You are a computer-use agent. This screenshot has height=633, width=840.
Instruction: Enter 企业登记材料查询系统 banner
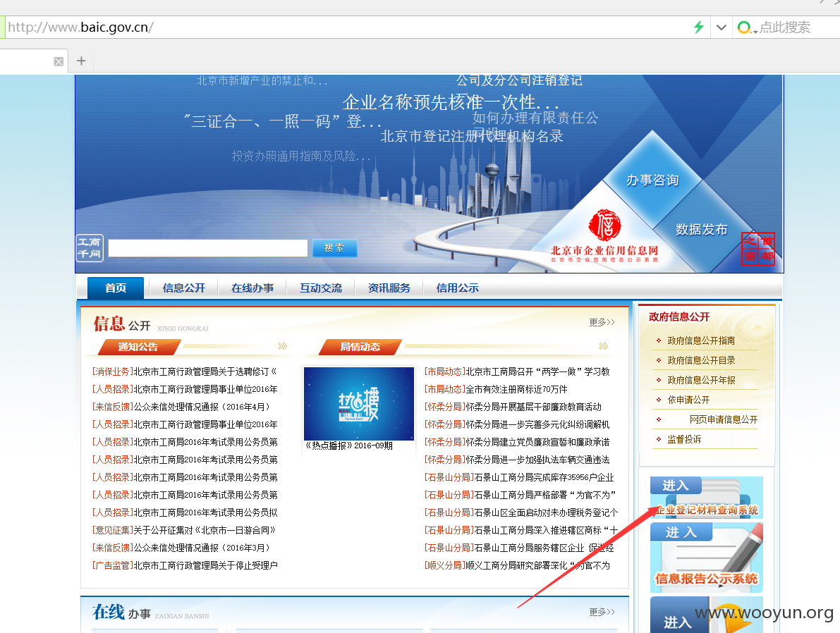click(707, 498)
